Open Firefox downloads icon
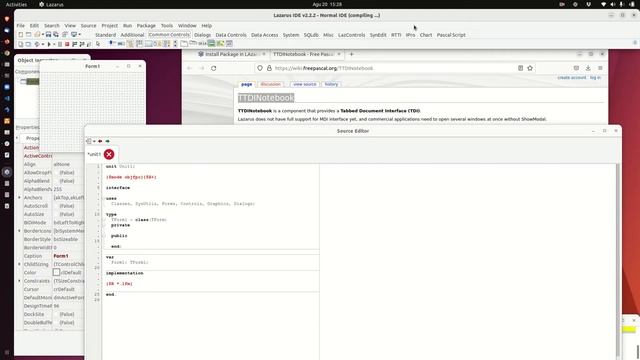 tap(588, 68)
